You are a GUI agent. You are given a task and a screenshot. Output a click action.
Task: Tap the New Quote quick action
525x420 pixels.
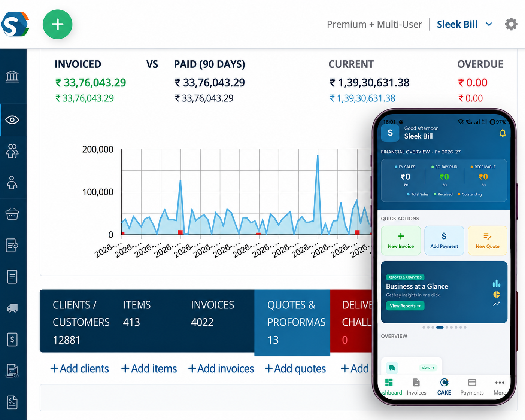[488, 241]
